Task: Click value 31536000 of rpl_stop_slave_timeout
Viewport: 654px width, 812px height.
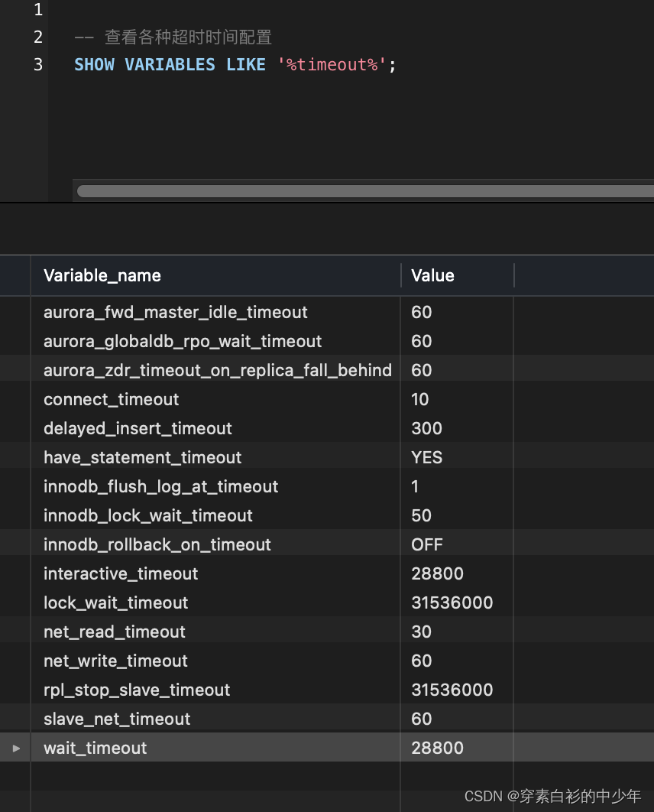Action: pos(452,689)
